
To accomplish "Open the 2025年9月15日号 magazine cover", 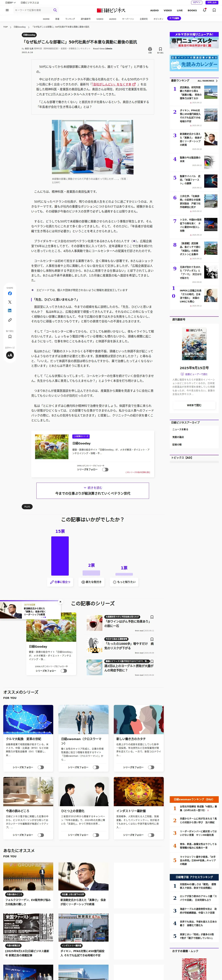I will [x=194, y=344].
